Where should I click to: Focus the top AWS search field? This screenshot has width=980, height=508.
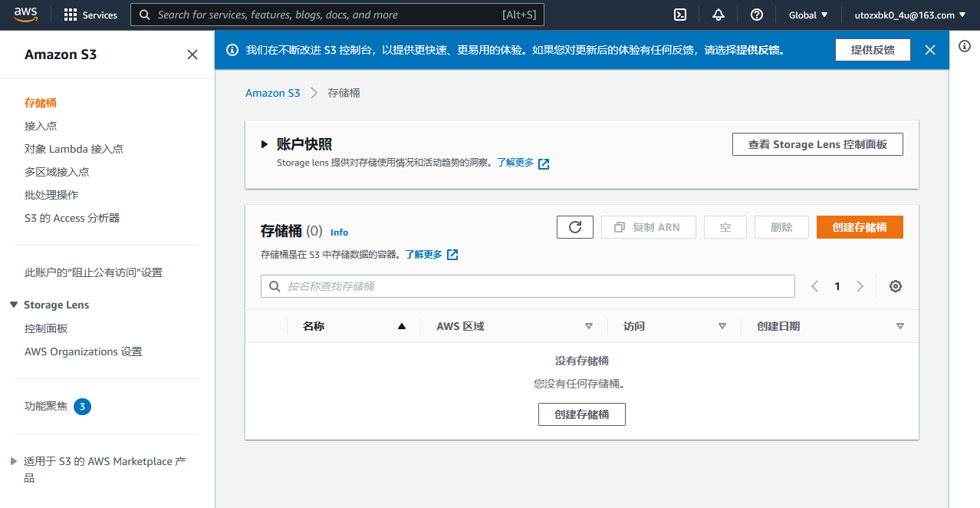pyautogui.click(x=337, y=15)
